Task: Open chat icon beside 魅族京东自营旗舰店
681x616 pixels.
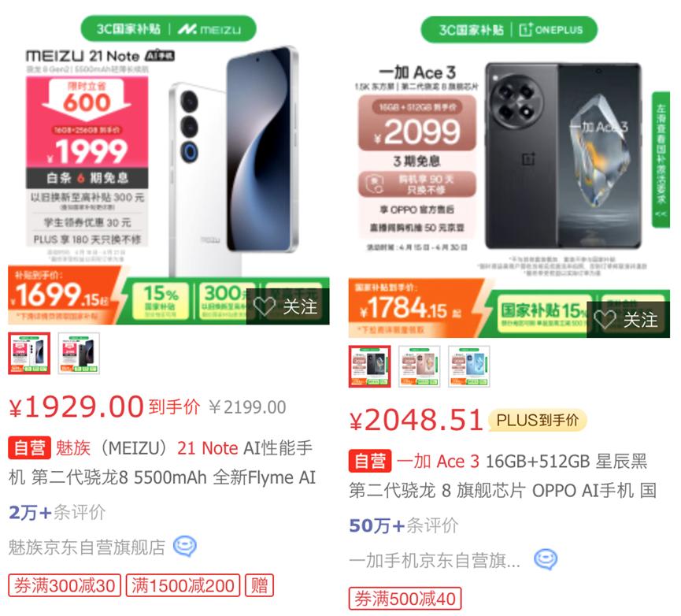Action: 185,547
